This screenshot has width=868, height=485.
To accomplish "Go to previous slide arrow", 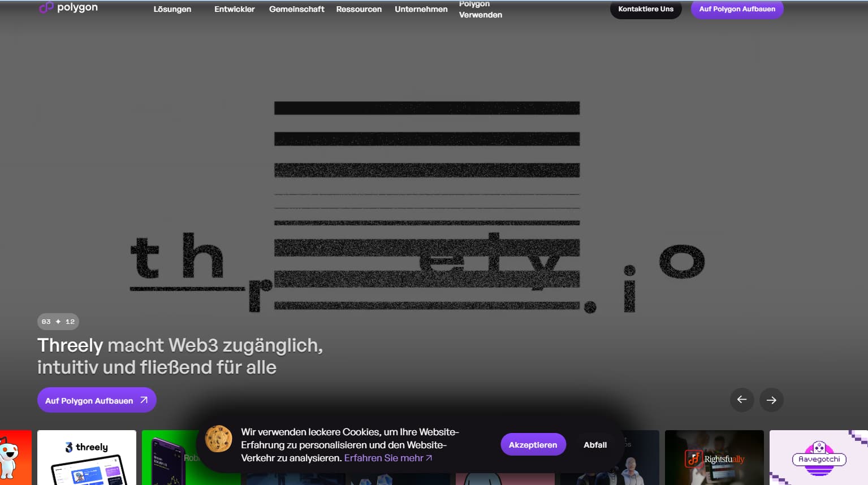I will click(742, 400).
